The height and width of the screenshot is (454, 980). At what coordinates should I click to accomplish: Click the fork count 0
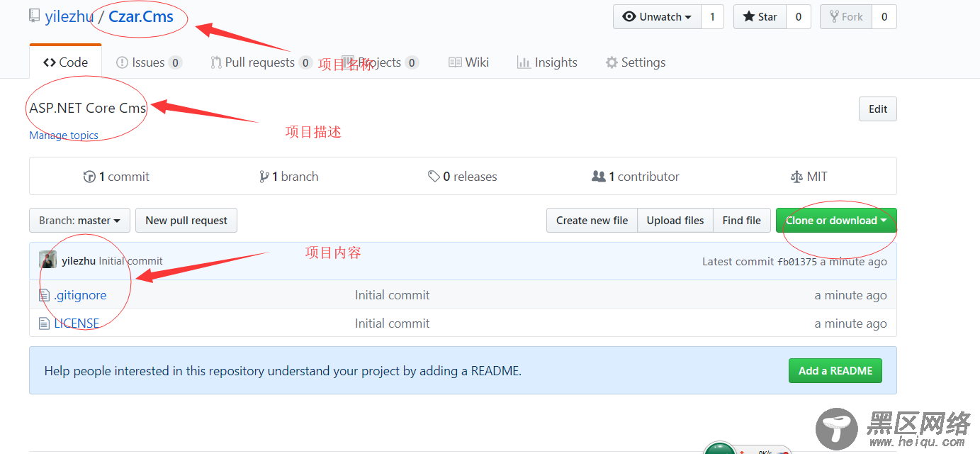[884, 17]
